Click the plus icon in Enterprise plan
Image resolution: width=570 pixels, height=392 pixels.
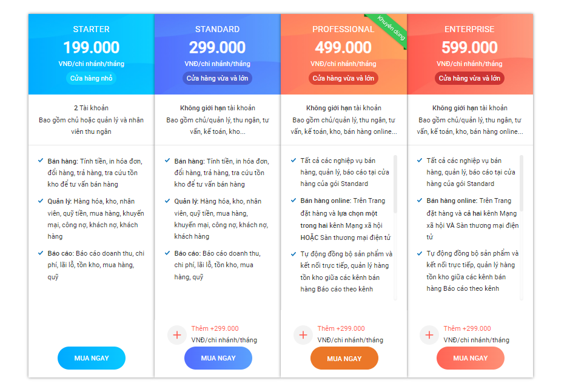429,335
